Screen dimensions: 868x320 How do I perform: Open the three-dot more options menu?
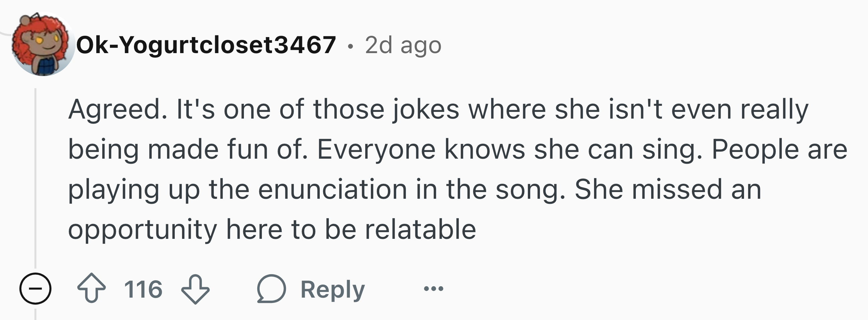click(434, 289)
